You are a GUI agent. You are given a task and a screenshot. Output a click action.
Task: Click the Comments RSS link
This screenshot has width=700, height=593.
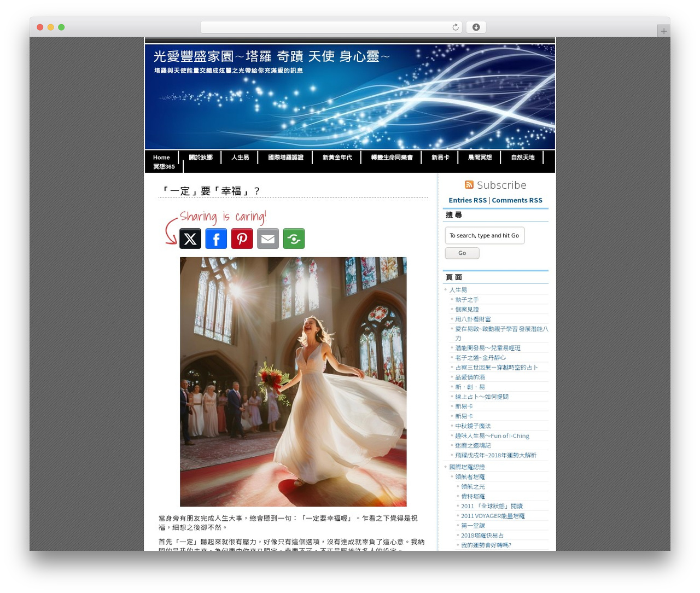(517, 200)
